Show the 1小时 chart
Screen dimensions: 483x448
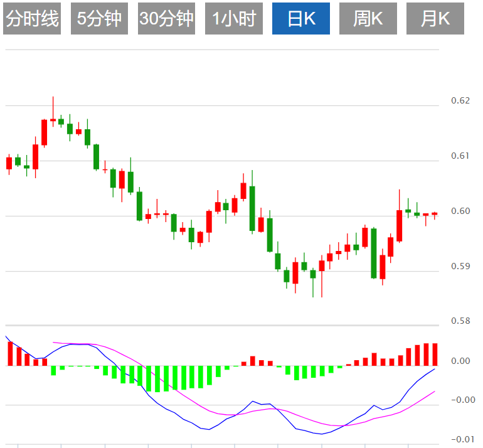(234, 19)
